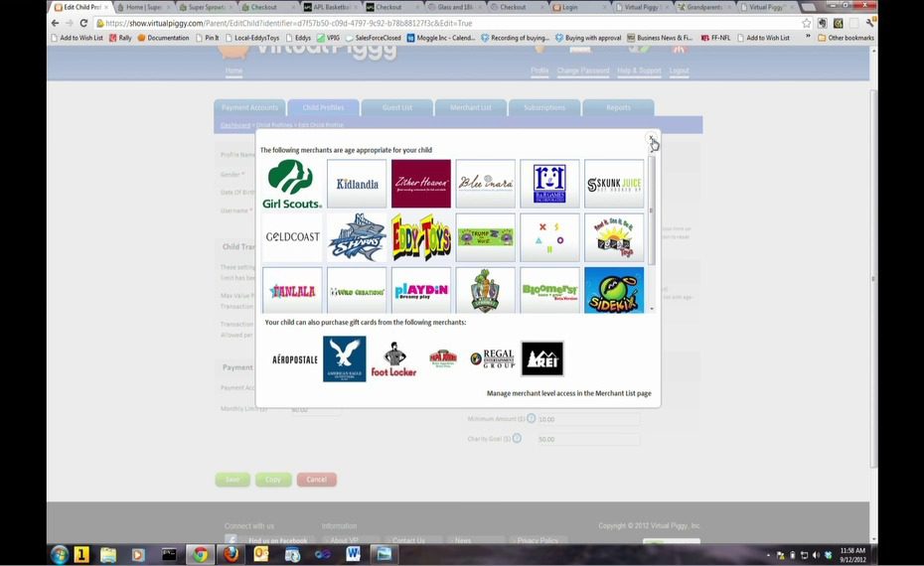Open the SalesForceClosed bookmark
The width and height of the screenshot is (924, 566).
click(373, 38)
